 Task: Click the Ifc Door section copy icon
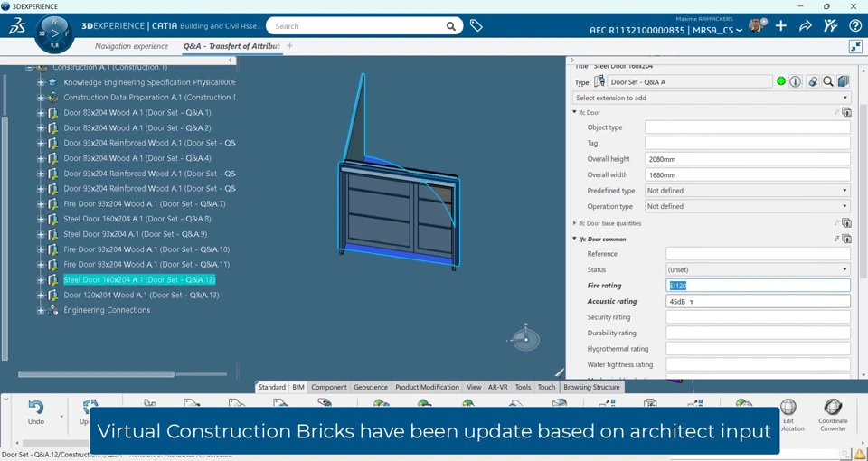[846, 112]
